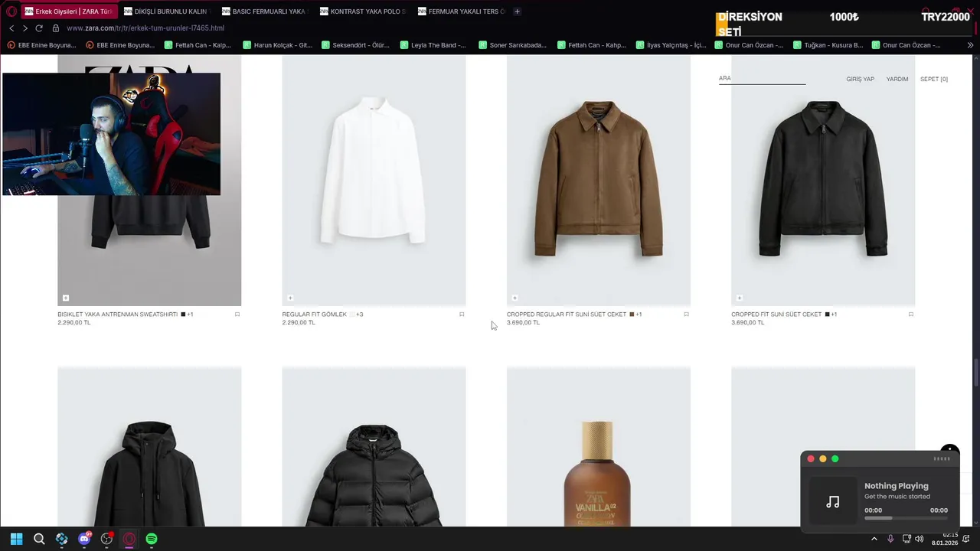Reload the Zara page
The image size is (980, 551).
pos(39,28)
